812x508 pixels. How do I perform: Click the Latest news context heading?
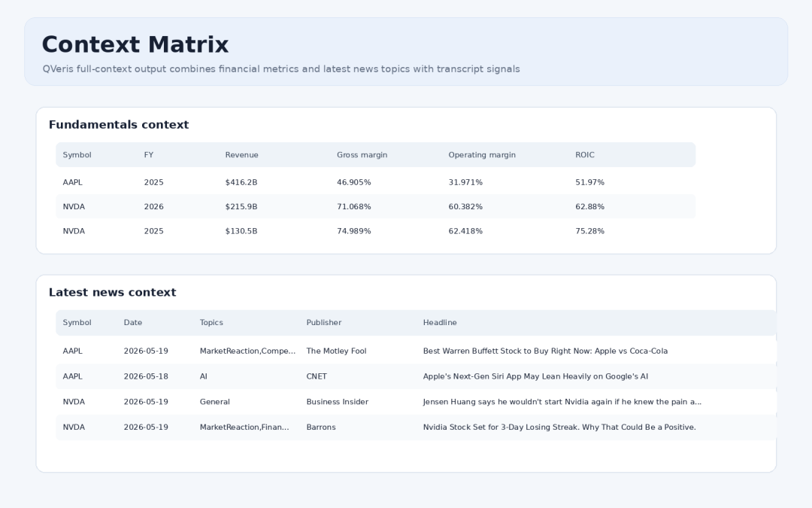(112, 292)
